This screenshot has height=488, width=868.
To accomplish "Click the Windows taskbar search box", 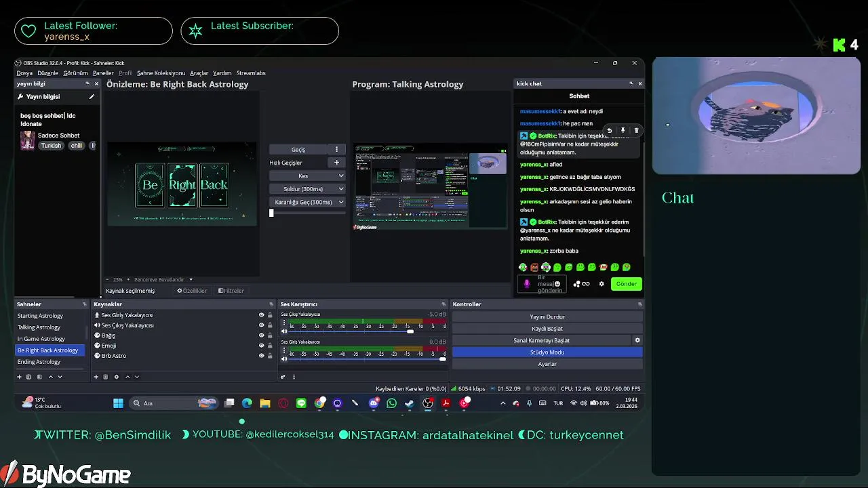I will click(x=174, y=403).
